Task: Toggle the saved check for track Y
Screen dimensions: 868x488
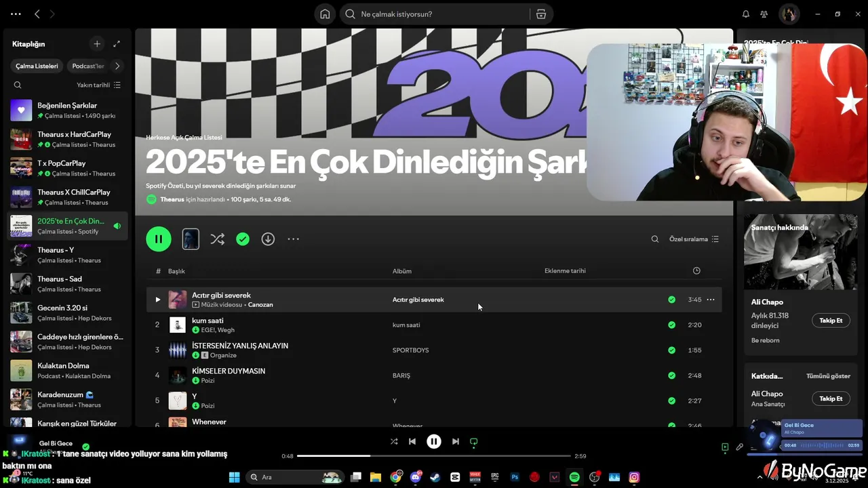Action: pos(671,401)
